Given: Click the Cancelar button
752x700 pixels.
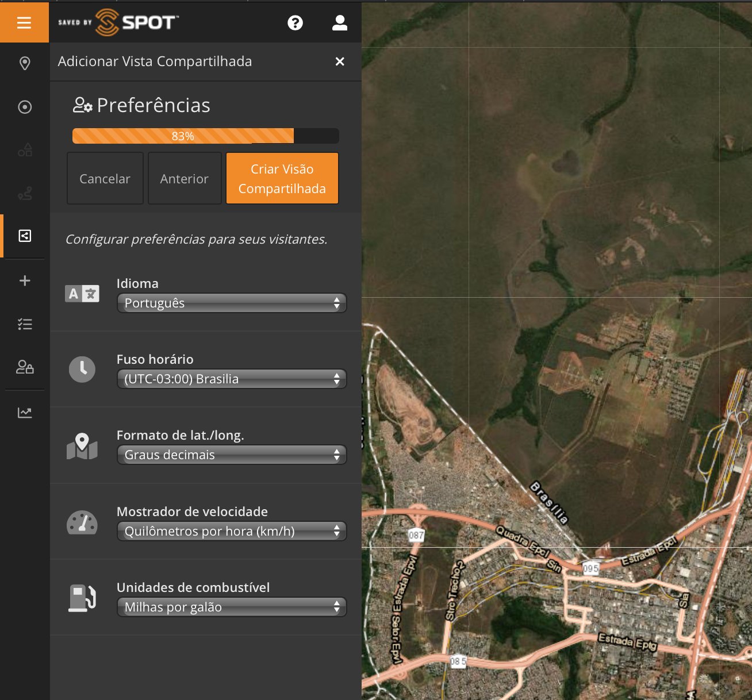Looking at the screenshot, I should click(x=105, y=179).
